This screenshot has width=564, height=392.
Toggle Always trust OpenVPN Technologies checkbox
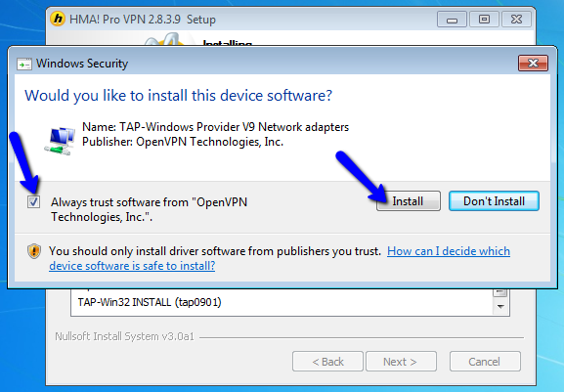[34, 201]
